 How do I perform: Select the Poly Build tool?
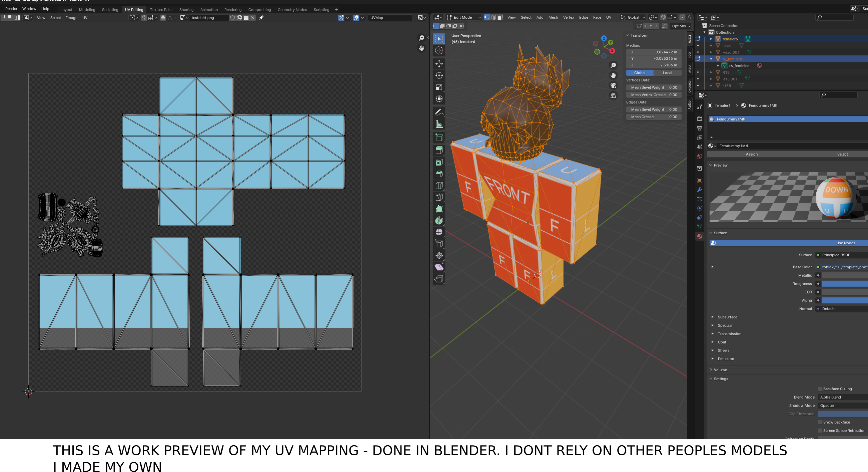click(439, 209)
